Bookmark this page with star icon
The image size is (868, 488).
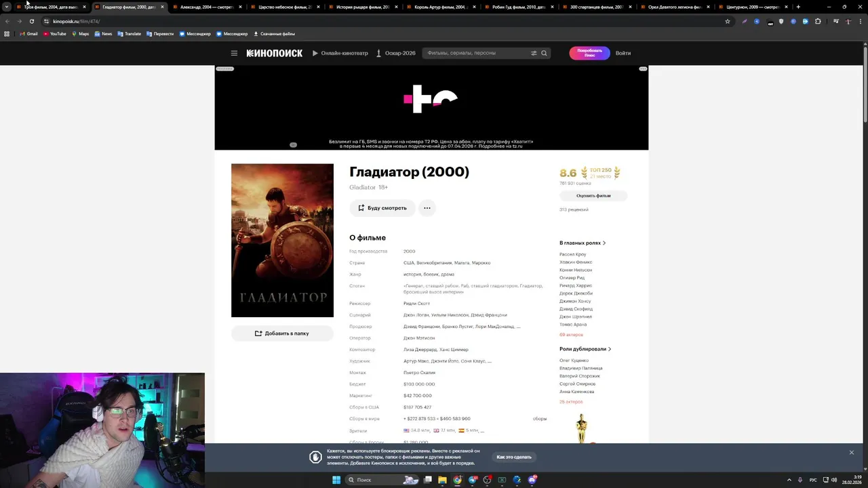[x=728, y=21]
